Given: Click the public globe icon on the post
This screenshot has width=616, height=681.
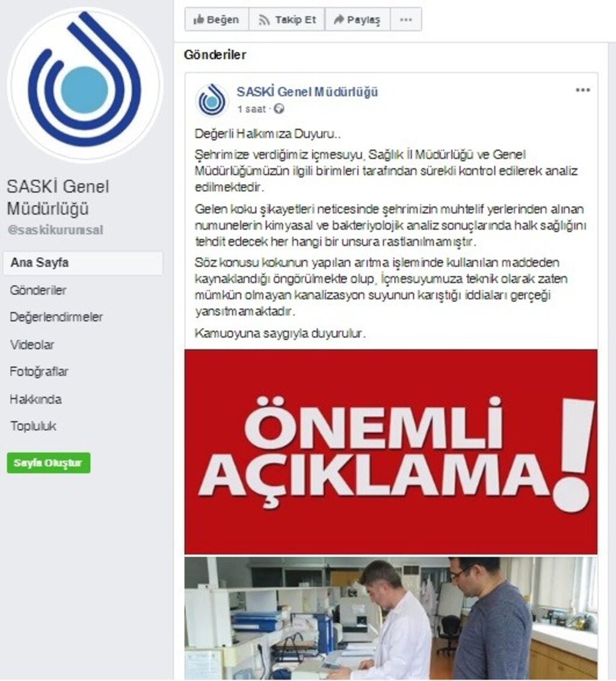Looking at the screenshot, I should 279,108.
